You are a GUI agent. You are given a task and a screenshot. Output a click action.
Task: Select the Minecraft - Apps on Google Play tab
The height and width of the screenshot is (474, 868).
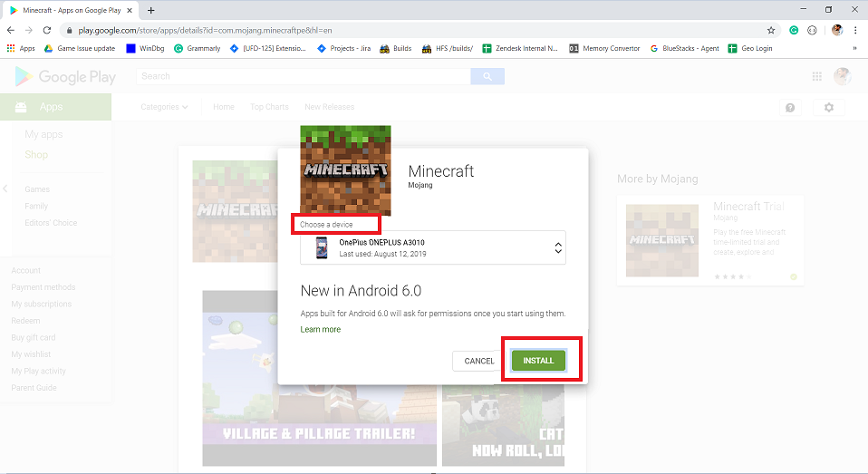coord(71,11)
